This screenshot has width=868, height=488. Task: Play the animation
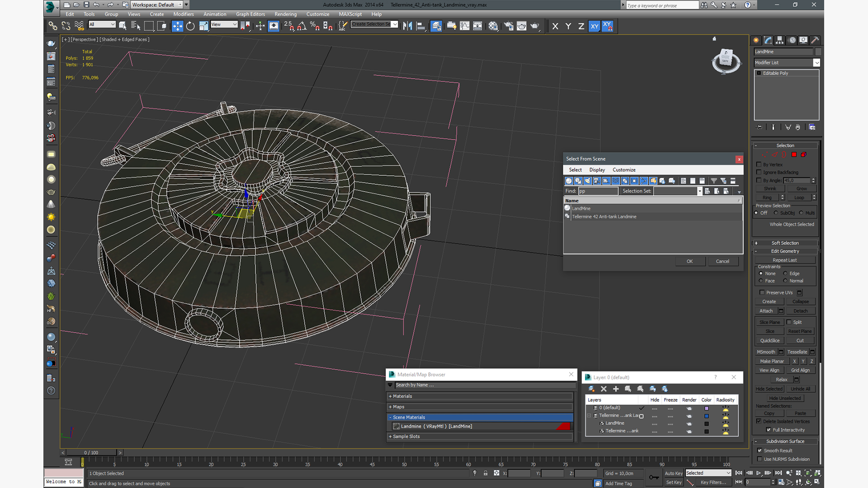click(759, 473)
